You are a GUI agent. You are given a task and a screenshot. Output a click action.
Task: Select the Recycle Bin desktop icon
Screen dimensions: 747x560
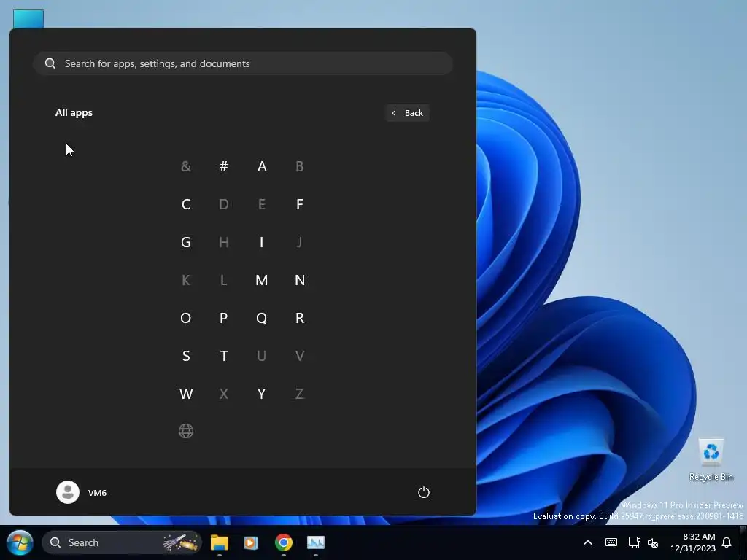point(711,459)
